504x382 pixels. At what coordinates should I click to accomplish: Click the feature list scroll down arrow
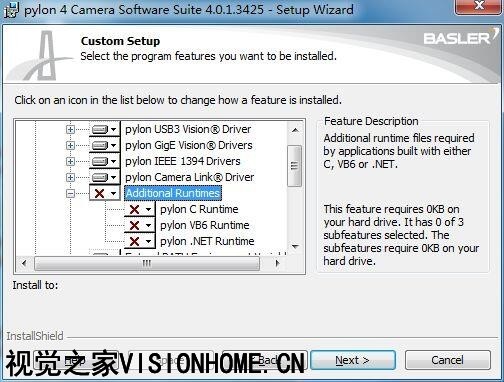pyautogui.click(x=295, y=247)
